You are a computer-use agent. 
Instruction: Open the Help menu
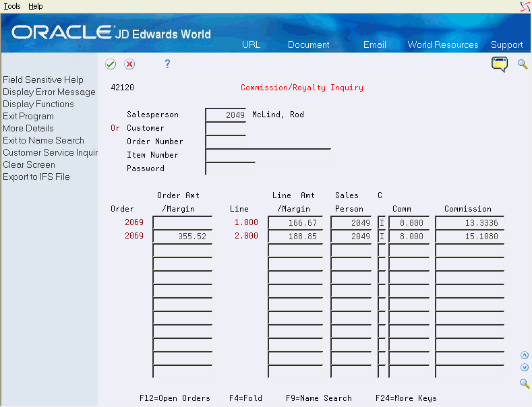pyautogui.click(x=36, y=6)
